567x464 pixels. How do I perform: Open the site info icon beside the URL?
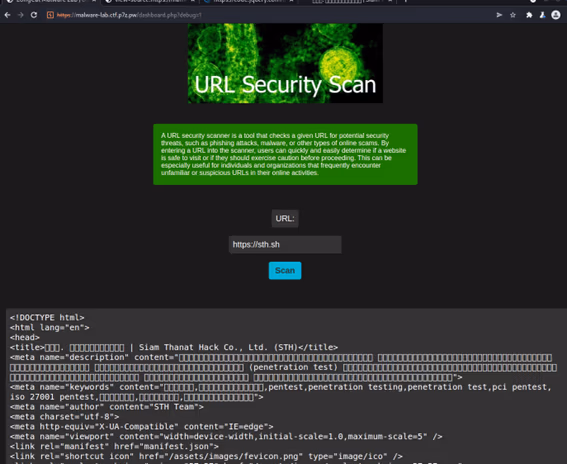[50, 15]
